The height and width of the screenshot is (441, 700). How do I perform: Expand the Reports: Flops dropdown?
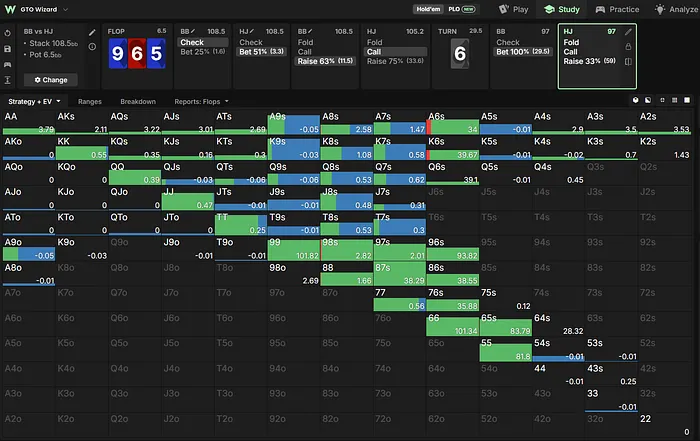click(201, 102)
